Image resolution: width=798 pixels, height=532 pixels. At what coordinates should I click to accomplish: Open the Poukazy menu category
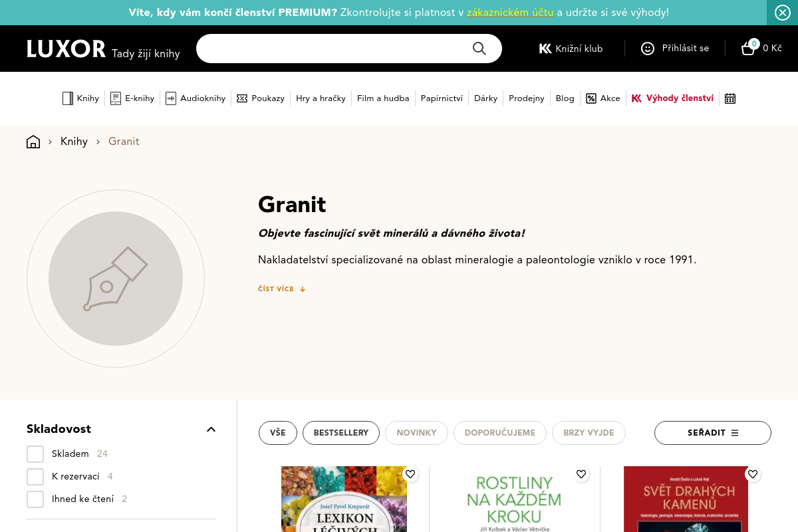[x=261, y=98]
